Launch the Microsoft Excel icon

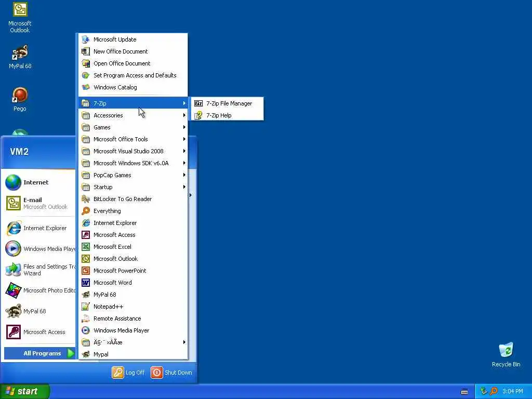pos(86,247)
